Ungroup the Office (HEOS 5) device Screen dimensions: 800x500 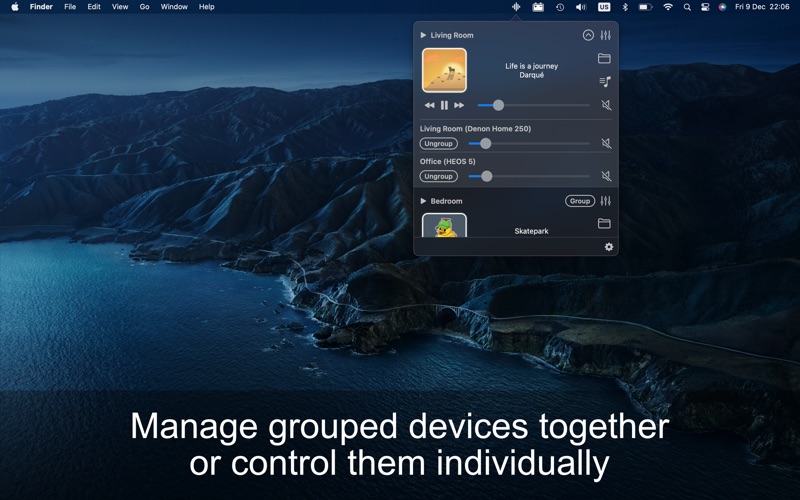click(438, 176)
